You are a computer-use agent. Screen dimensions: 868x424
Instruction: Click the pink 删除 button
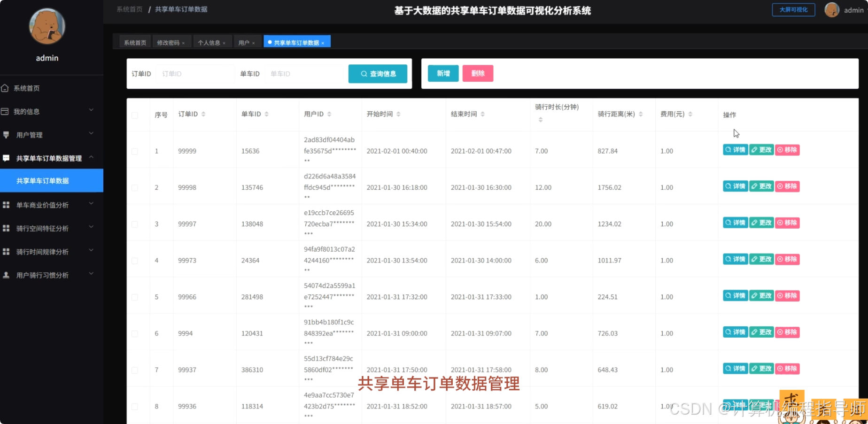(478, 73)
